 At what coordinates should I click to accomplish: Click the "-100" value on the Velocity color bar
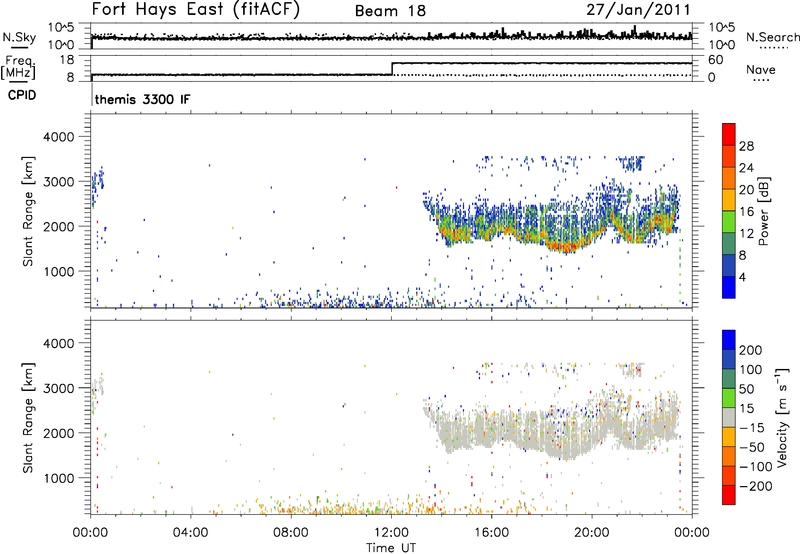point(756,467)
